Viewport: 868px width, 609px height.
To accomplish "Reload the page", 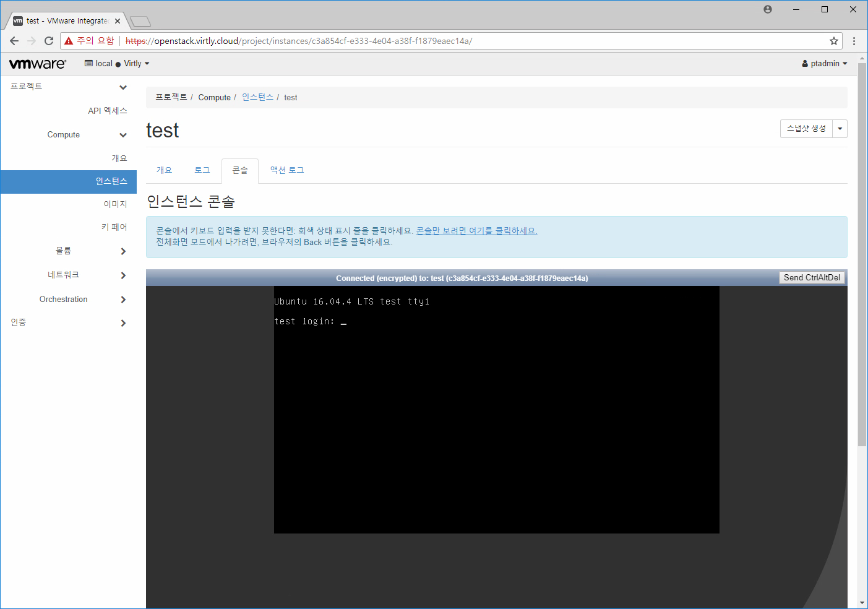I will (x=49, y=41).
